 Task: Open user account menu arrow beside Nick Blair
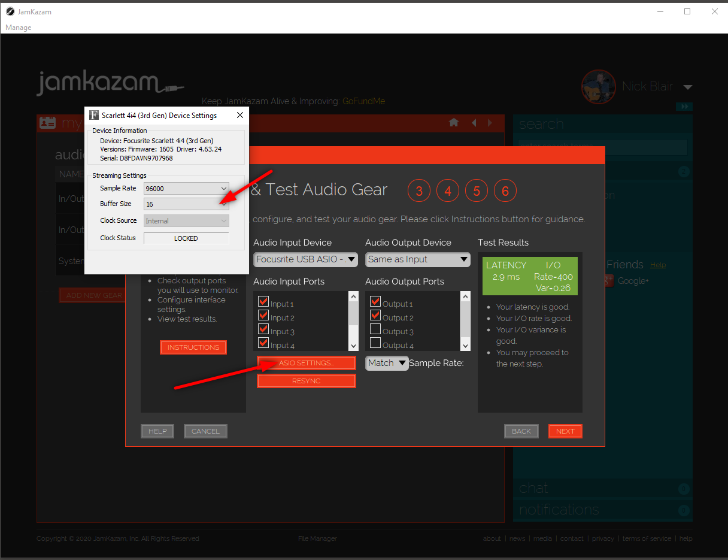coord(687,87)
